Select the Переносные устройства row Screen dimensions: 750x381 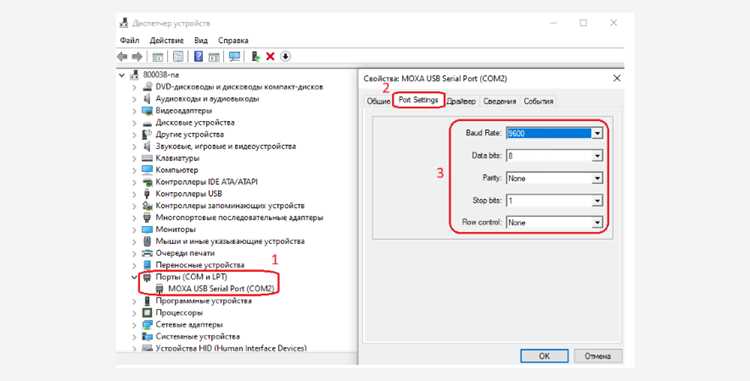pos(199,265)
